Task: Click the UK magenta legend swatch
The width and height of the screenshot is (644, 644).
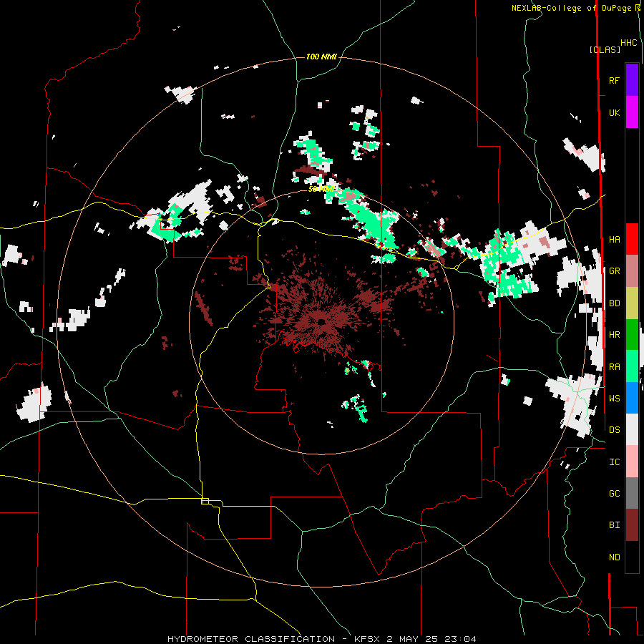Action: [x=632, y=112]
